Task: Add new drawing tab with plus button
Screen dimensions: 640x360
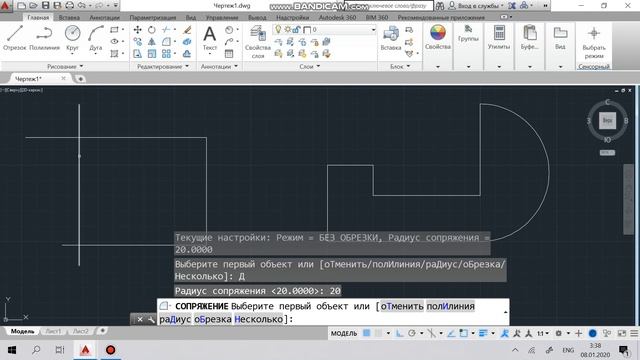Action: pyautogui.click(x=80, y=79)
